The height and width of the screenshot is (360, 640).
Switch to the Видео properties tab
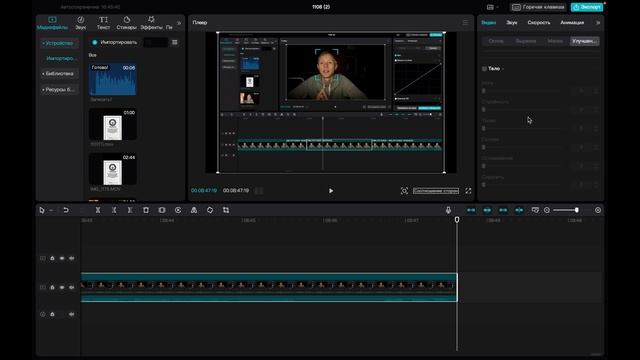(x=489, y=23)
